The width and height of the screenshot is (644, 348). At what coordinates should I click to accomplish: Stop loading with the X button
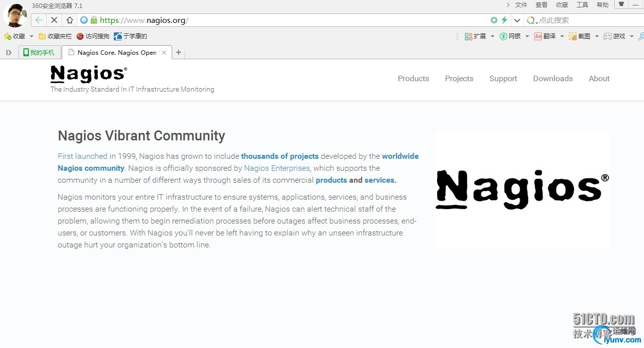pos(54,20)
